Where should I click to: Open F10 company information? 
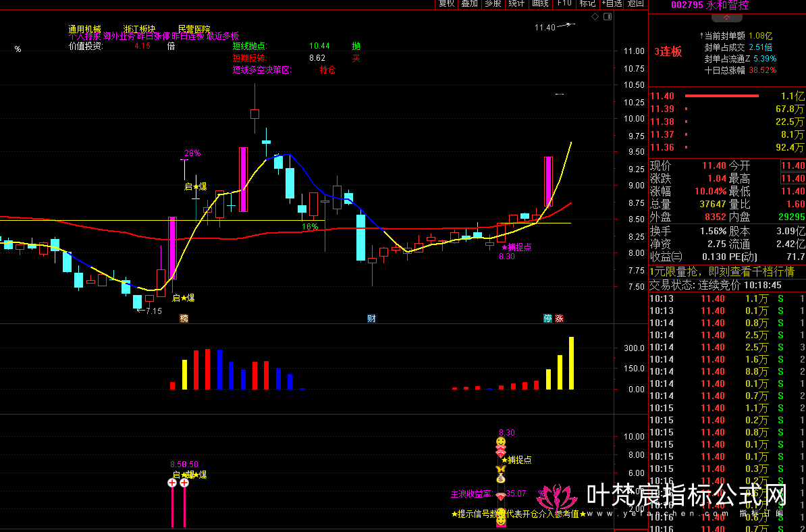pyautogui.click(x=564, y=3)
